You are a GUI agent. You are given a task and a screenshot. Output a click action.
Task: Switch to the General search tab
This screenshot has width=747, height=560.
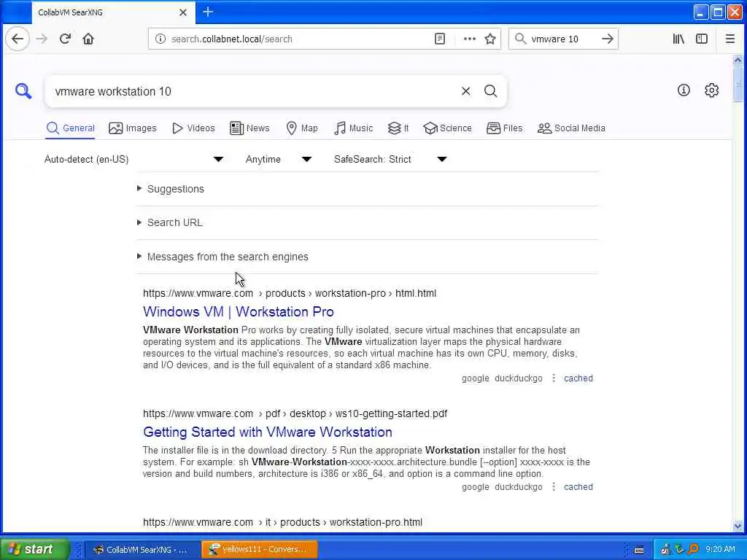click(x=71, y=128)
